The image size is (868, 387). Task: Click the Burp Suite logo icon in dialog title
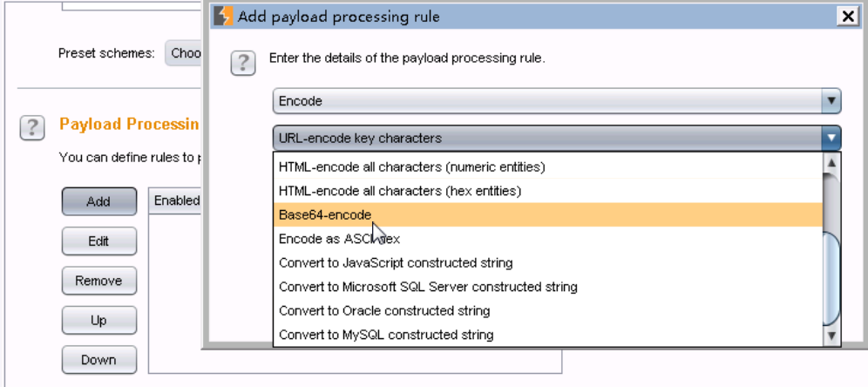[x=224, y=17]
